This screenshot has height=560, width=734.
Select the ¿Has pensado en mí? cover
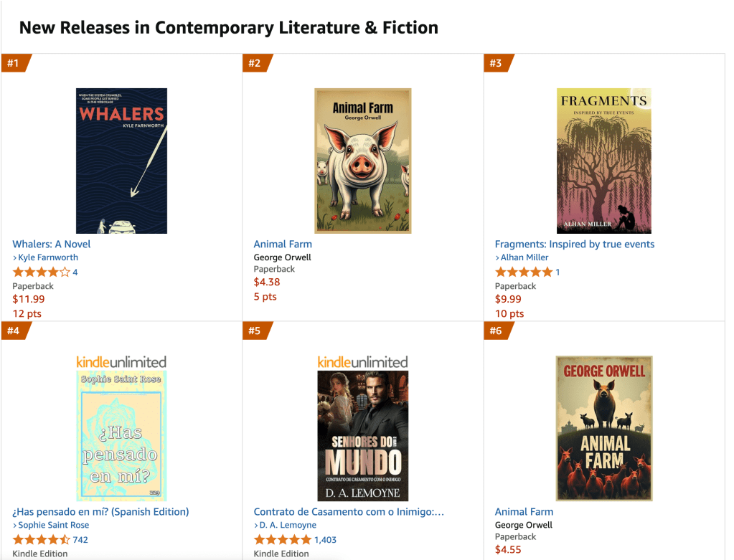click(121, 435)
